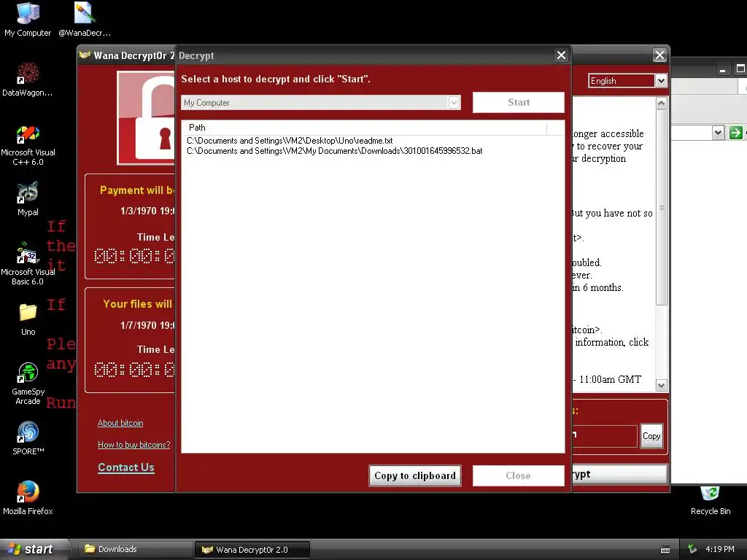This screenshot has height=560, width=747.
Task: Click the keyboard icon in system tray
Action: coord(665,550)
